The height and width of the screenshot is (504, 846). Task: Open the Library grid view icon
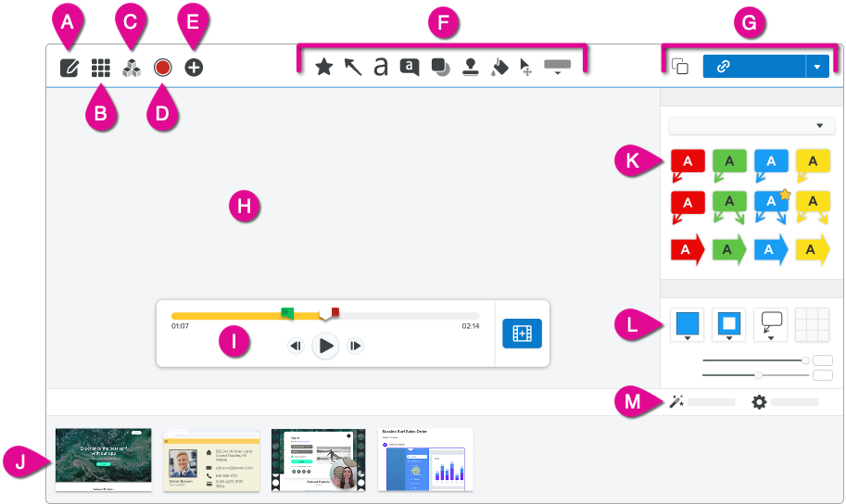100,68
